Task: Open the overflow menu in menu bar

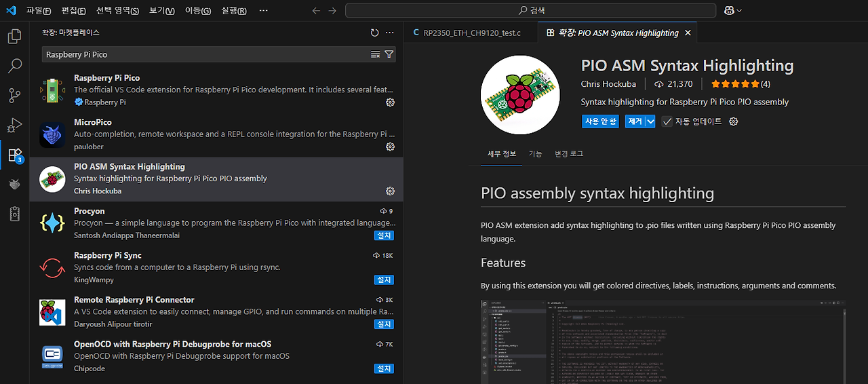Action: (x=263, y=11)
